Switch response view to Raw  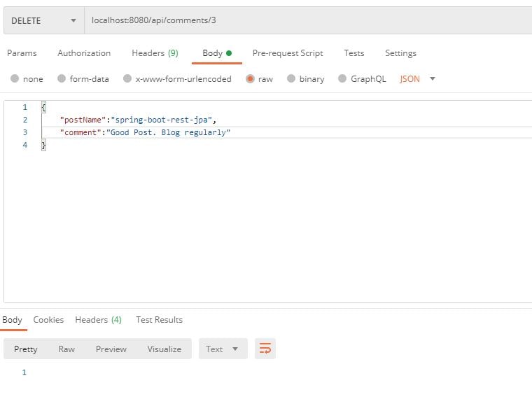66,349
